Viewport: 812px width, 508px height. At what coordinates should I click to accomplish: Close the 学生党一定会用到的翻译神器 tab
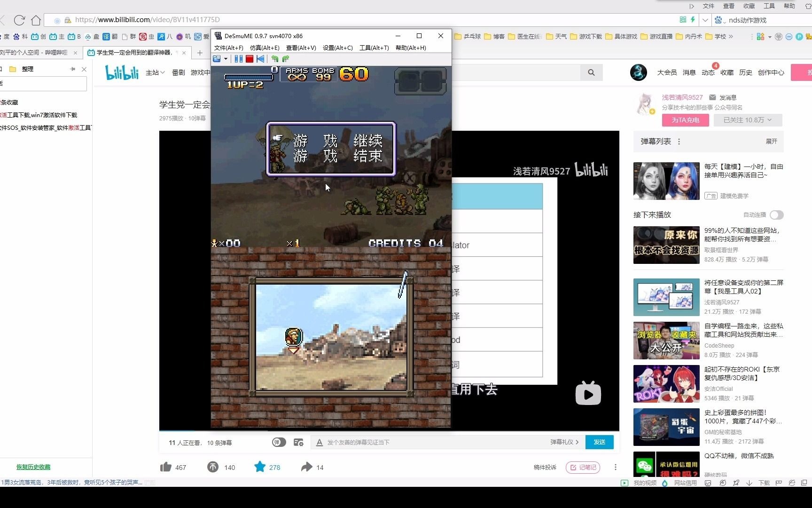tap(184, 53)
